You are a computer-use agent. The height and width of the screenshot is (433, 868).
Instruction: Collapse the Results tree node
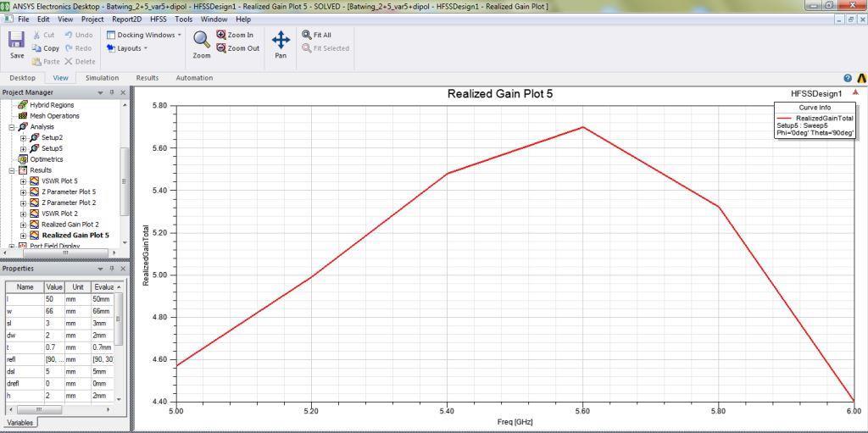(13, 170)
